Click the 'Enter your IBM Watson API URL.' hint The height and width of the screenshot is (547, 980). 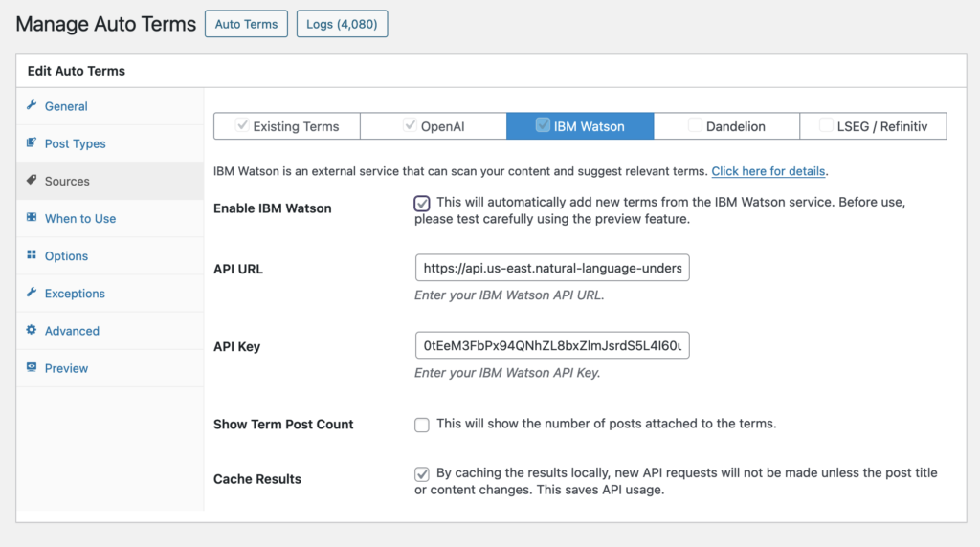tap(509, 295)
